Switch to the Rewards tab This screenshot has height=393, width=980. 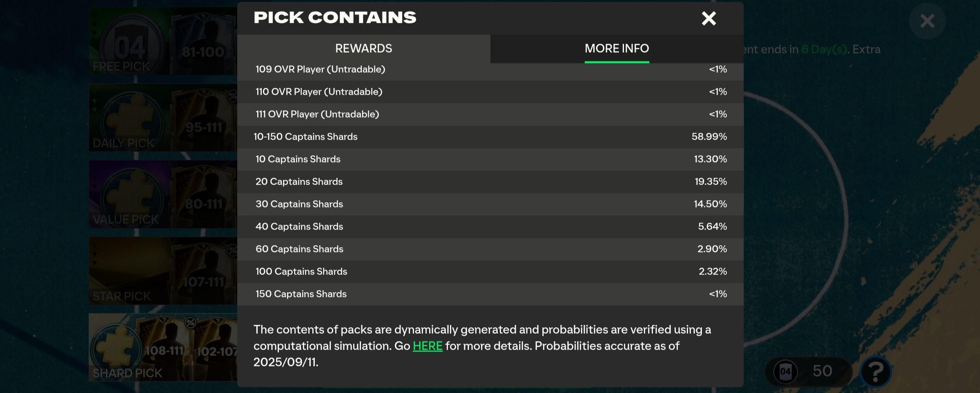(x=363, y=49)
